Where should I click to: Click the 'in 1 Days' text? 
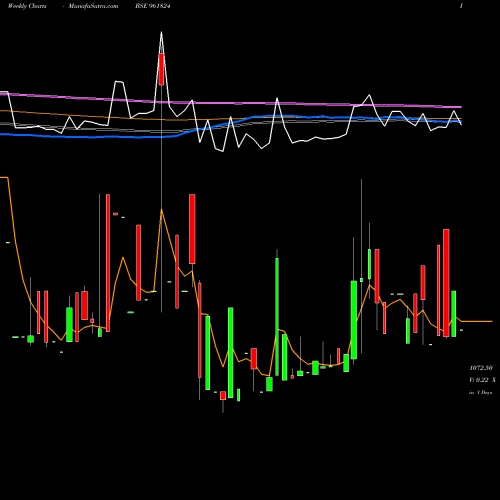click(x=481, y=393)
